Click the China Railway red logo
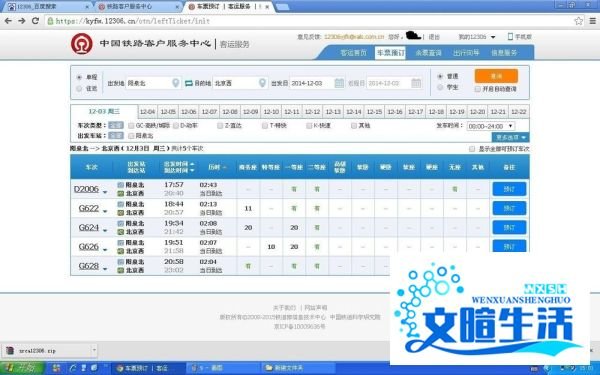 (x=82, y=44)
